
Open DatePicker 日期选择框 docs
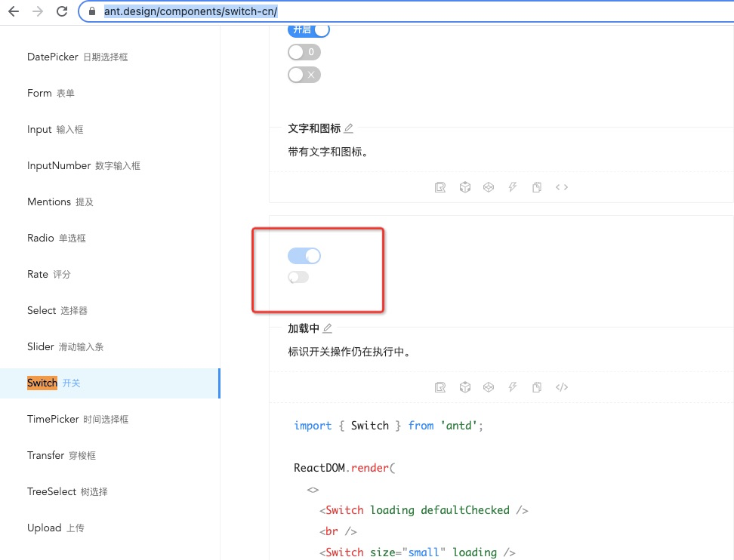click(x=77, y=57)
